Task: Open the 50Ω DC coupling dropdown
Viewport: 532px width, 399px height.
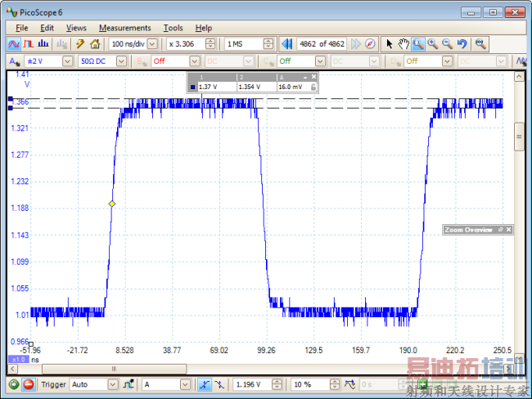Action: tap(121, 61)
